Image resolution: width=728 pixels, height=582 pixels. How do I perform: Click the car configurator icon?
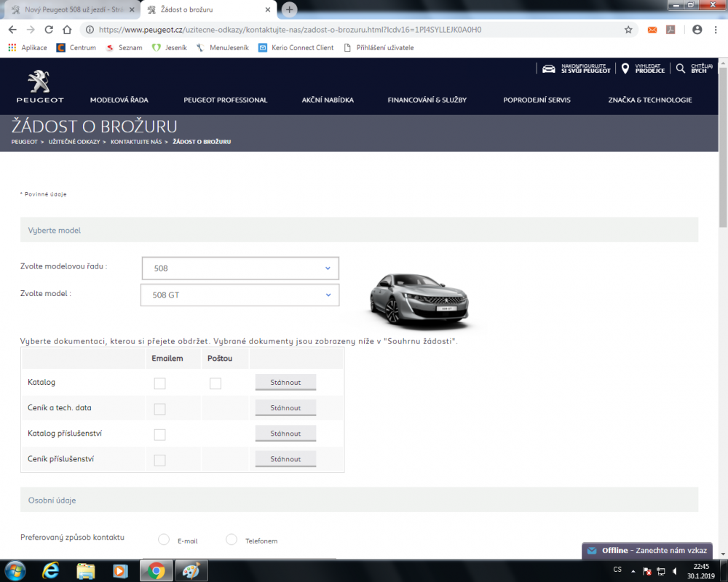pyautogui.click(x=549, y=68)
